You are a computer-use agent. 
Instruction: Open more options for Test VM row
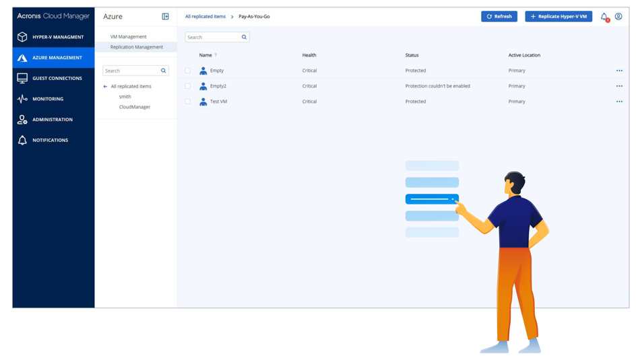619,102
